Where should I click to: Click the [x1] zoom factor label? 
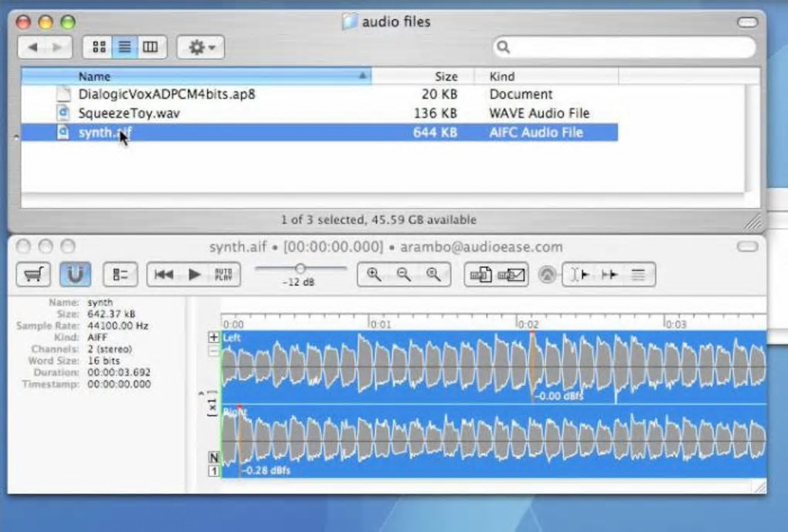tap(213, 404)
